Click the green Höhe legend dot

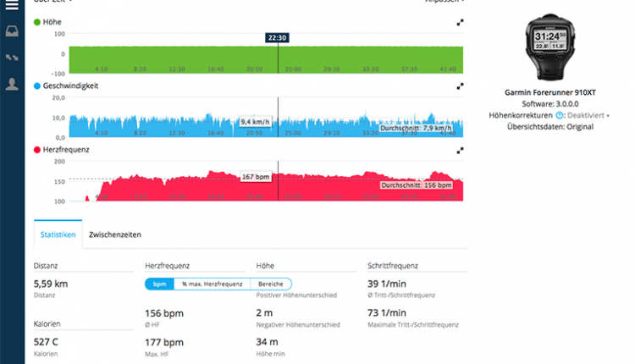(x=37, y=22)
